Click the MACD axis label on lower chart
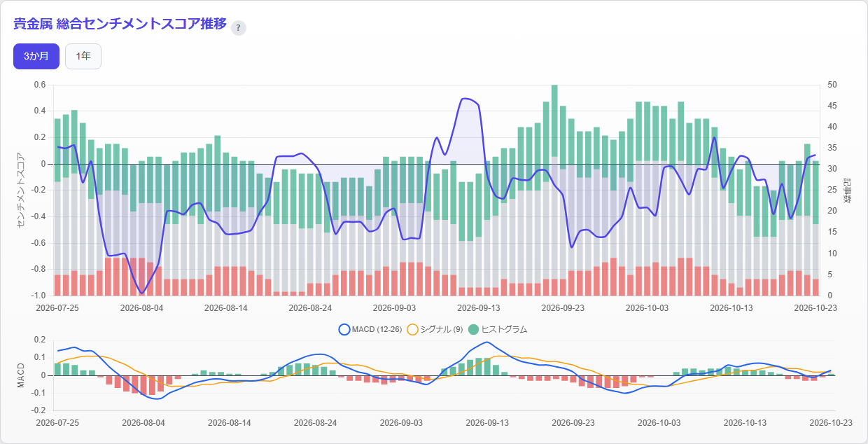The height and width of the screenshot is (444, 868). [20, 375]
